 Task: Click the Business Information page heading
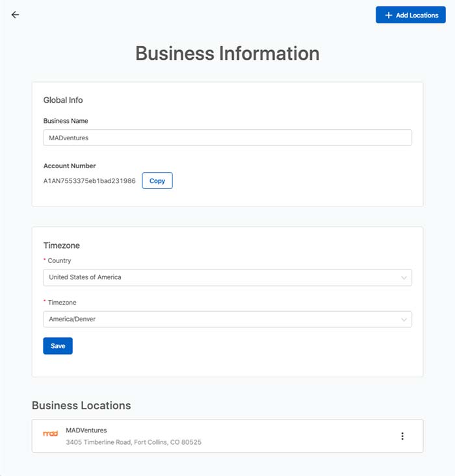[x=227, y=53]
